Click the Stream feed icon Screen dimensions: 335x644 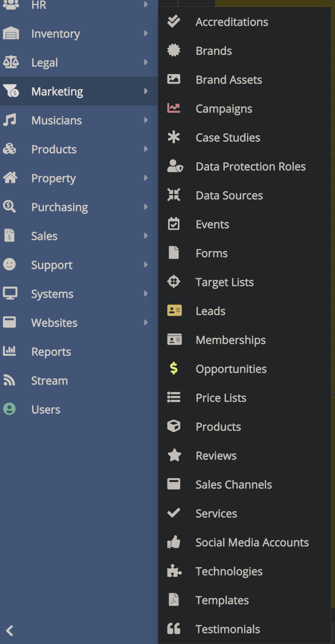click(x=9, y=380)
